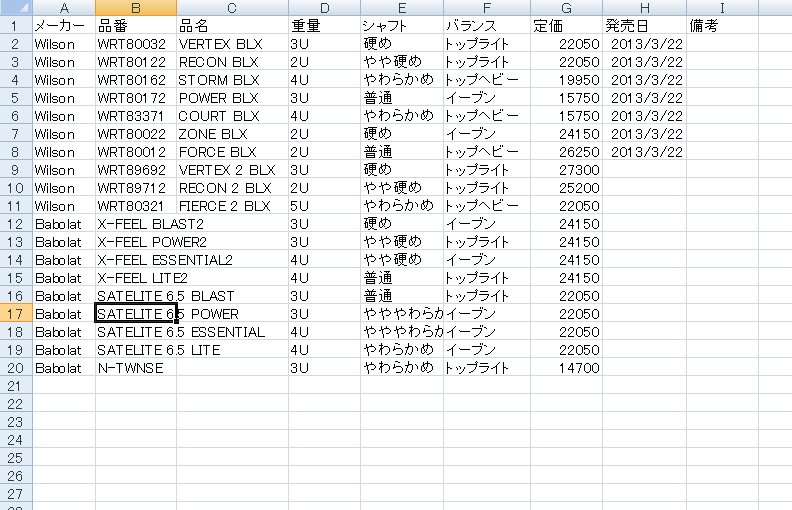Select row 12 header
Viewport: 792px width, 510px height.
pos(16,224)
